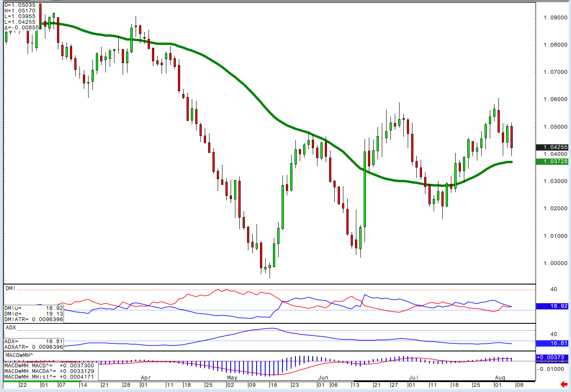
Task: Click the blue ADX value label on the right axis
Action: click(x=552, y=343)
